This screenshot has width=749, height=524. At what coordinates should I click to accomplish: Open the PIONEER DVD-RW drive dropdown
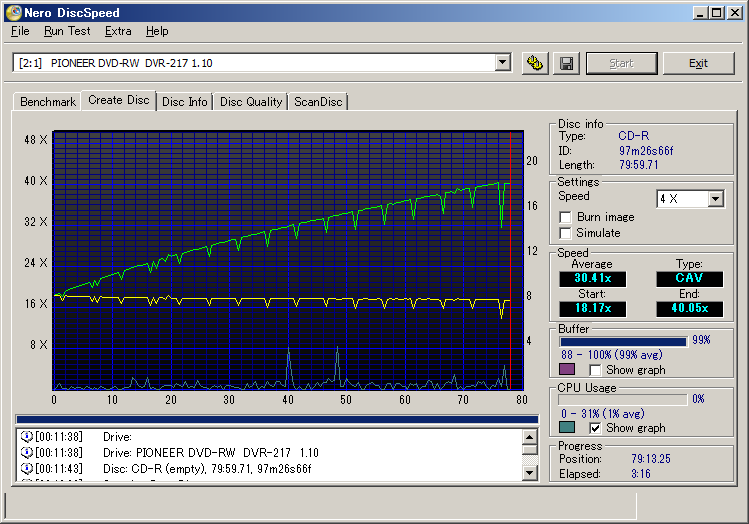click(x=502, y=63)
